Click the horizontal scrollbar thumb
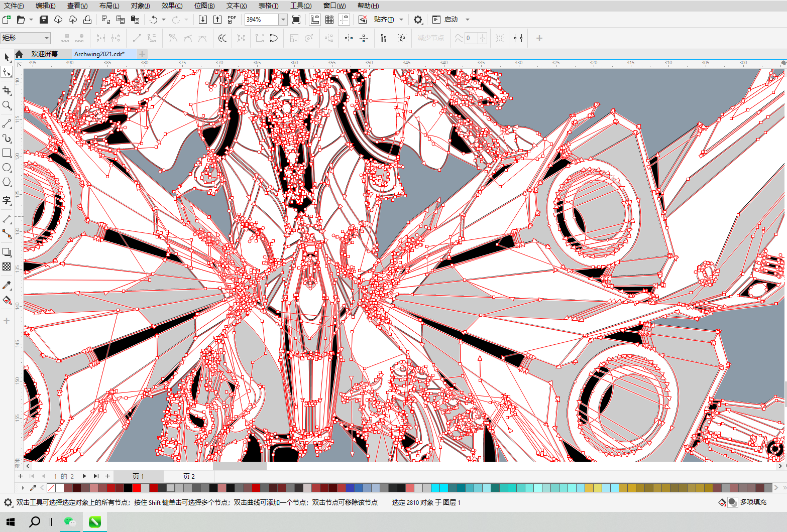The width and height of the screenshot is (787, 532). (240, 466)
